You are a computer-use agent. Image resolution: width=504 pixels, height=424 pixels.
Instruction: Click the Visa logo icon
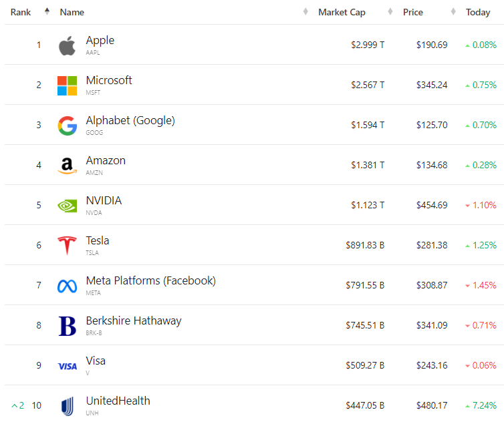pyautogui.click(x=67, y=366)
